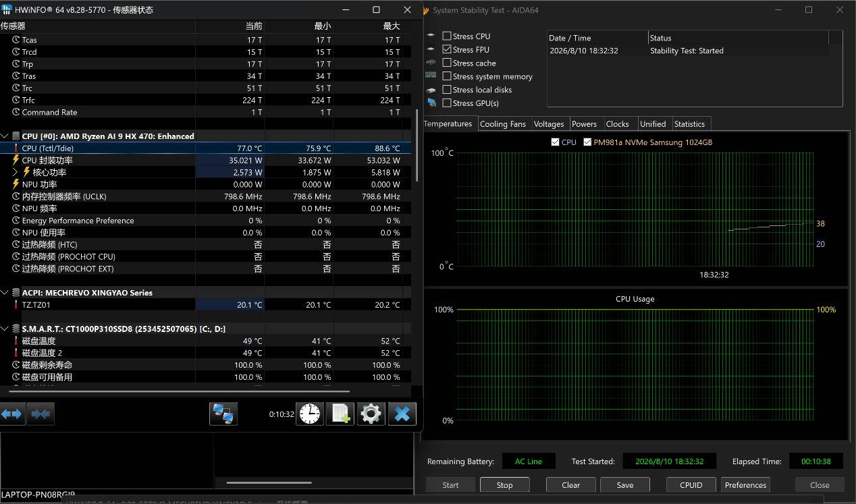Click the Save button in AIDA64
The image size is (856, 504).
coord(624,485)
